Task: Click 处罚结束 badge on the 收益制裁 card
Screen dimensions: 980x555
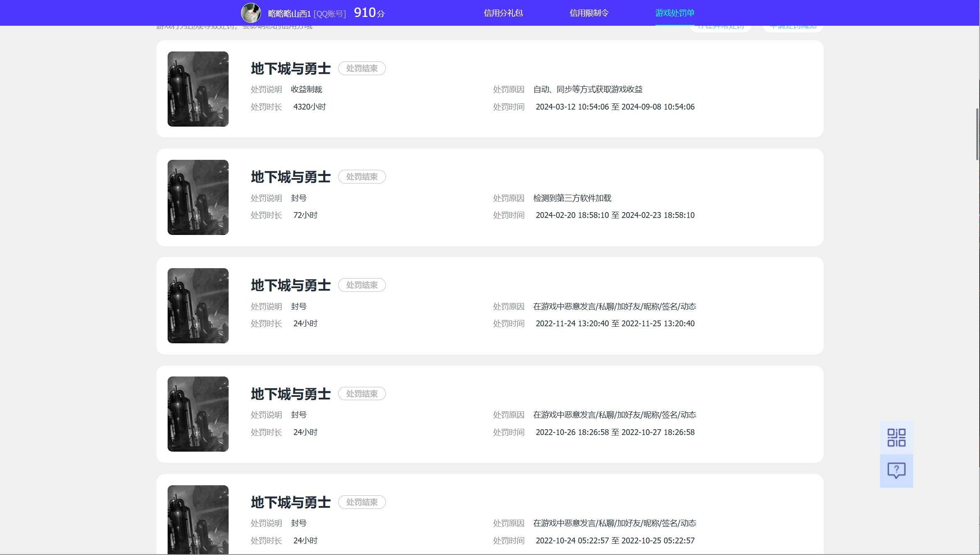Action: [362, 68]
